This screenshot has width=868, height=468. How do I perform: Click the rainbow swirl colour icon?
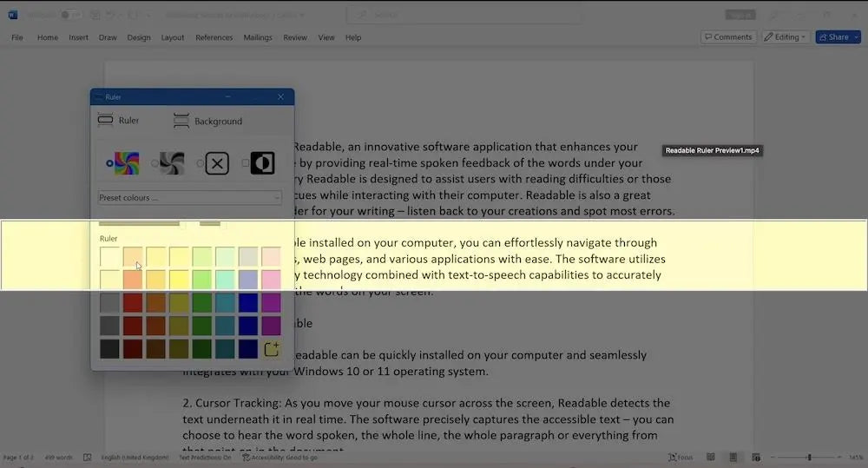click(128, 163)
